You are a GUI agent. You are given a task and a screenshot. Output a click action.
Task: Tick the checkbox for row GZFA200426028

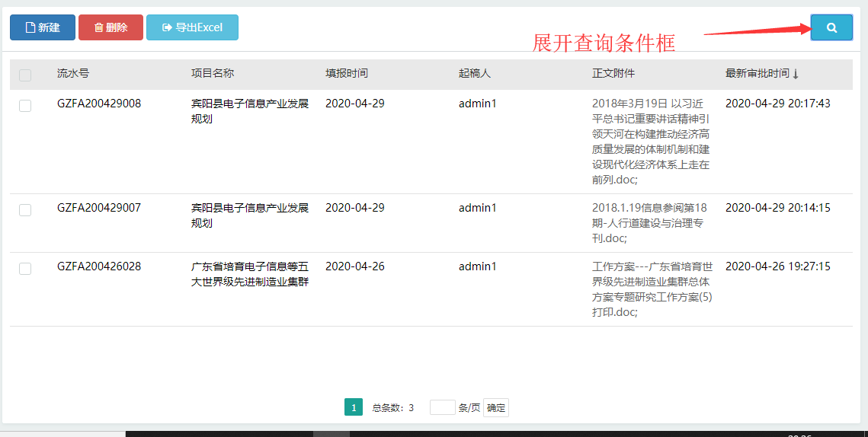click(25, 269)
